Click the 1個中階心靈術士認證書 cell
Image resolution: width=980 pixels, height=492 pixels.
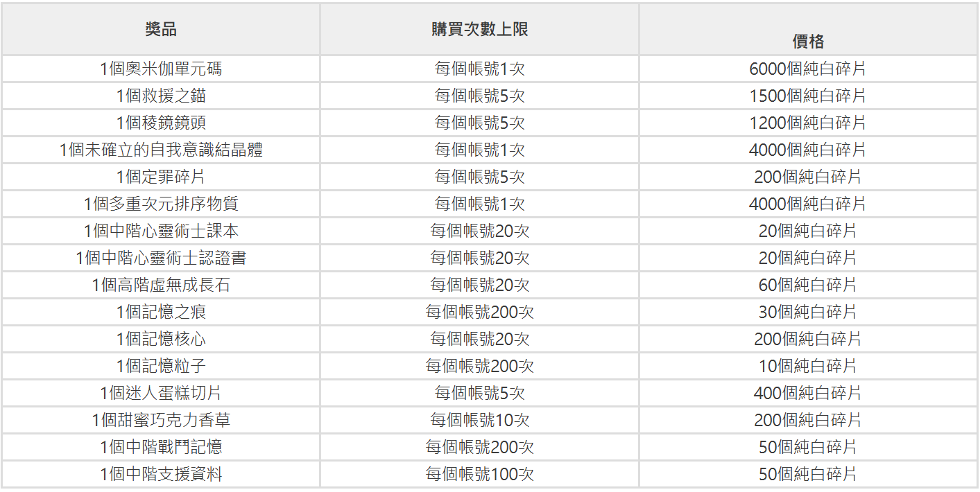click(x=161, y=258)
